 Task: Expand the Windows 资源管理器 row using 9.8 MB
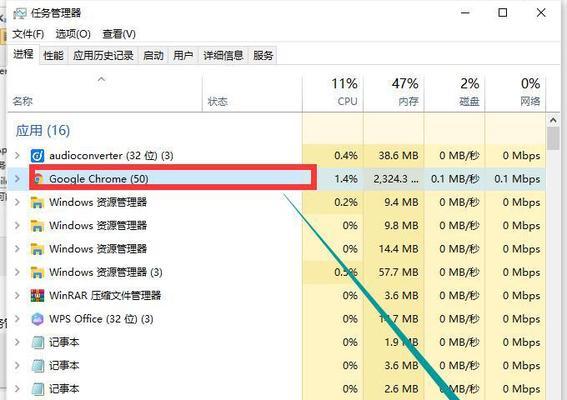(x=17, y=226)
